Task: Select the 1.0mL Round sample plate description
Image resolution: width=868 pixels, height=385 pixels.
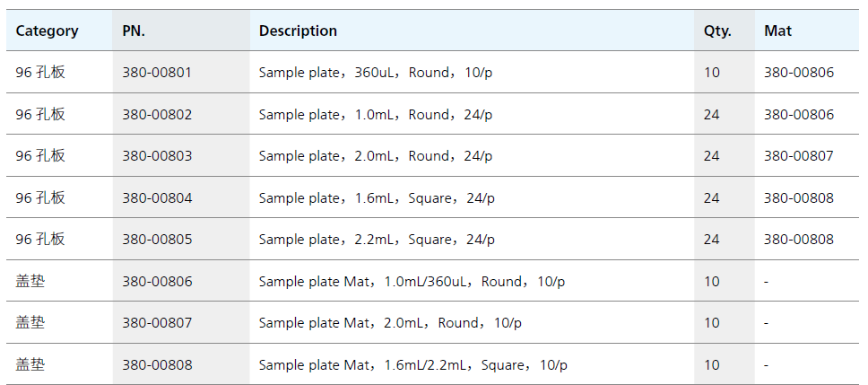Action: [x=375, y=114]
